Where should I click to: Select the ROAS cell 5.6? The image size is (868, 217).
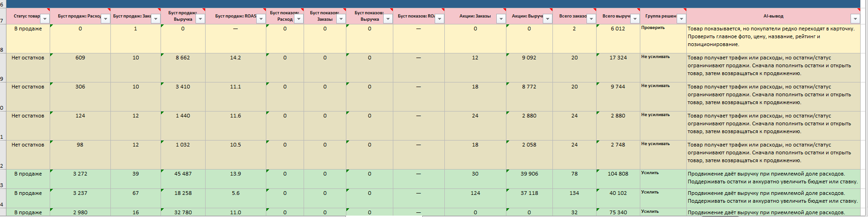236,199
